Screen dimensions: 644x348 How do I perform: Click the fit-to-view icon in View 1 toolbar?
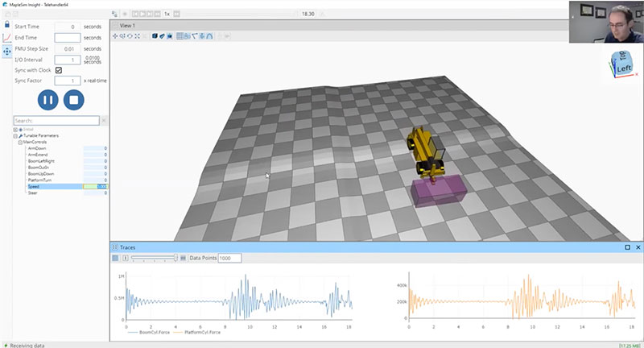click(138, 36)
